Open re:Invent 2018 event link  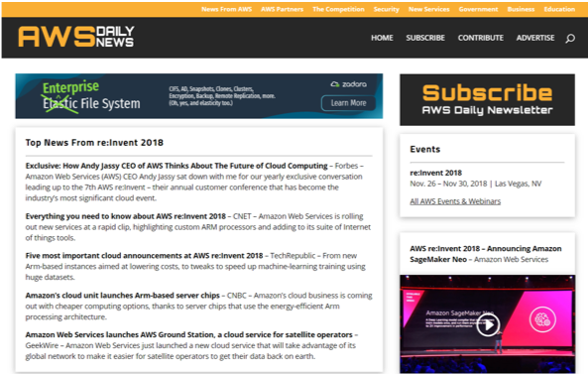435,173
